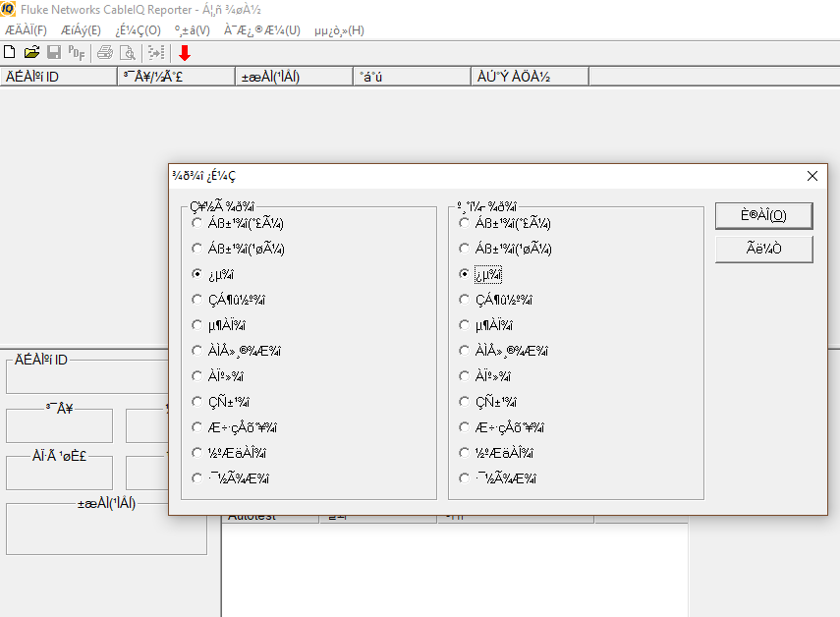Click the Cancel button below the OK button
Screen dimensions: 840x617
point(764,249)
